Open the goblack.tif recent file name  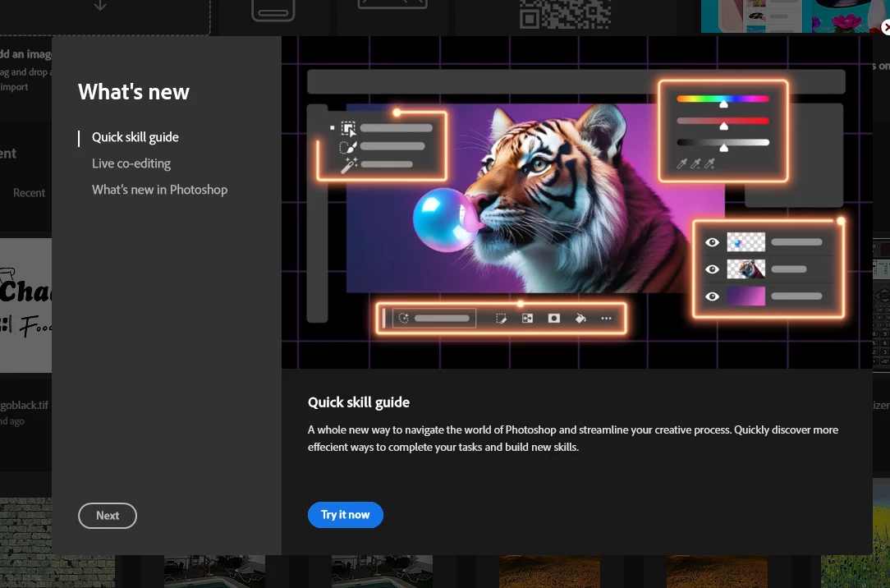[25, 405]
